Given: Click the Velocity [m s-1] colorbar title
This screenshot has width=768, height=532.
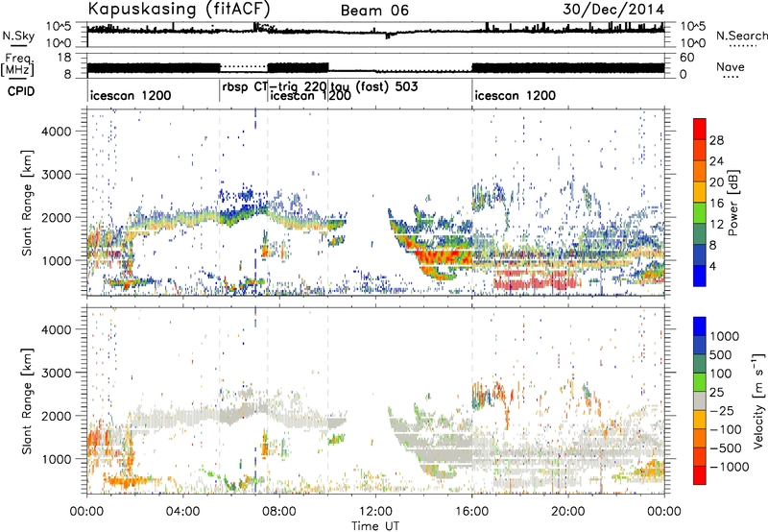Looking at the screenshot, I should 758,400.
